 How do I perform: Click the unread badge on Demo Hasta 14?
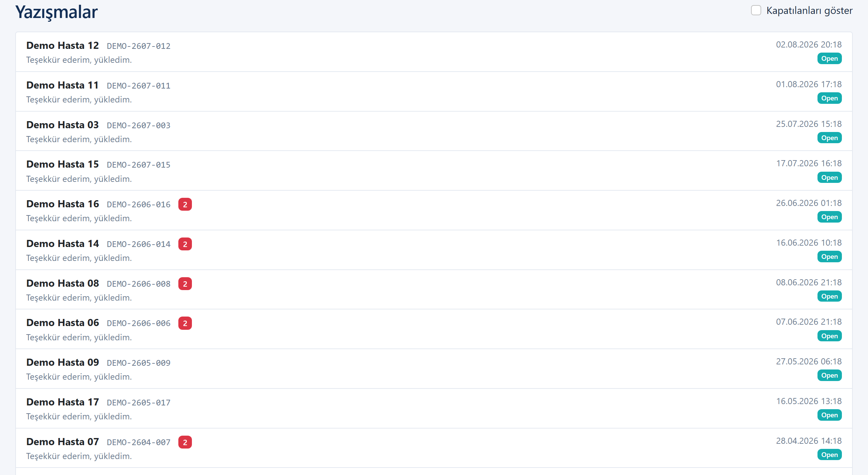pos(185,244)
